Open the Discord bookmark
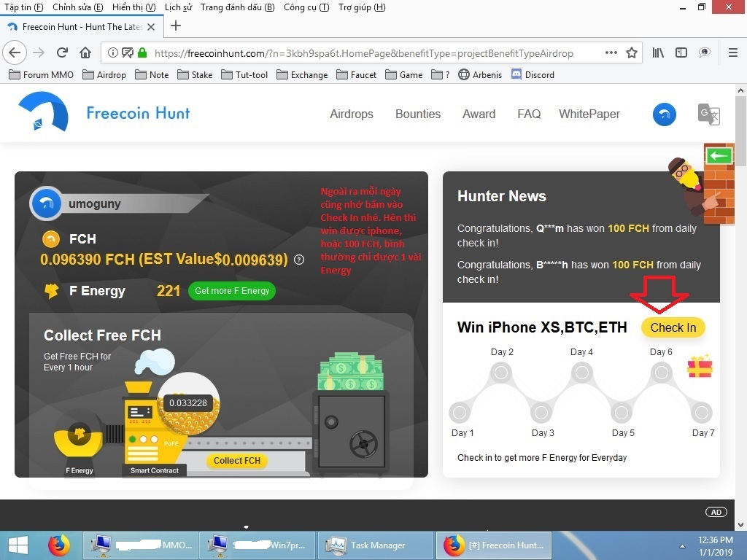Viewport: 747px width, 560px height. 533,75
